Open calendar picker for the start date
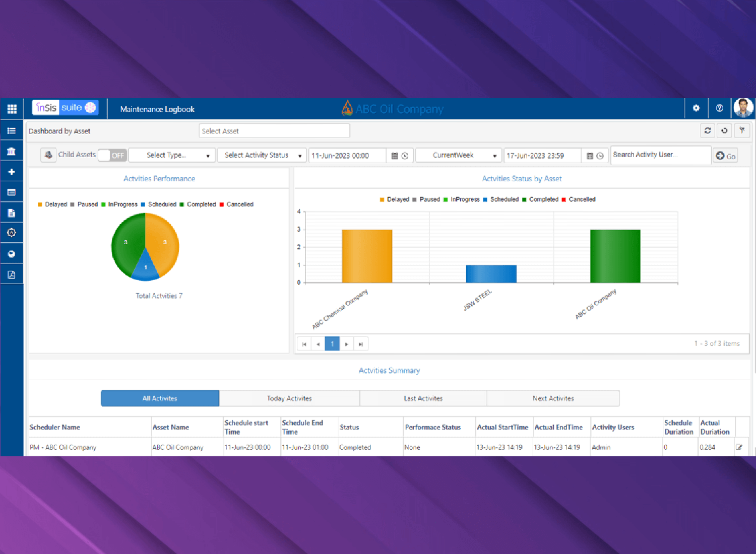This screenshot has height=554, width=756. 395,156
